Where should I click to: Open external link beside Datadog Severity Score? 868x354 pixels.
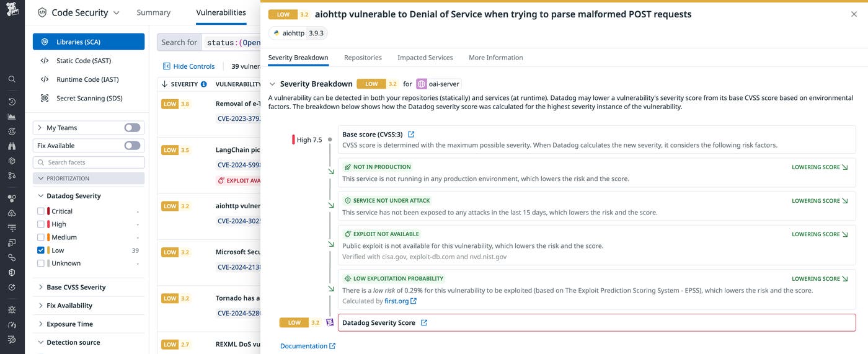pos(424,323)
